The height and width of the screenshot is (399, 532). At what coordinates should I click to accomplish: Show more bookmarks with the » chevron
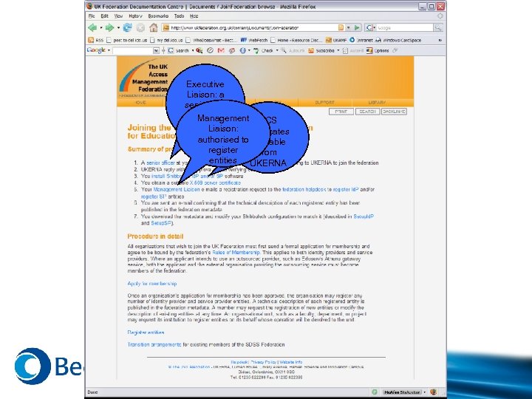(x=440, y=40)
